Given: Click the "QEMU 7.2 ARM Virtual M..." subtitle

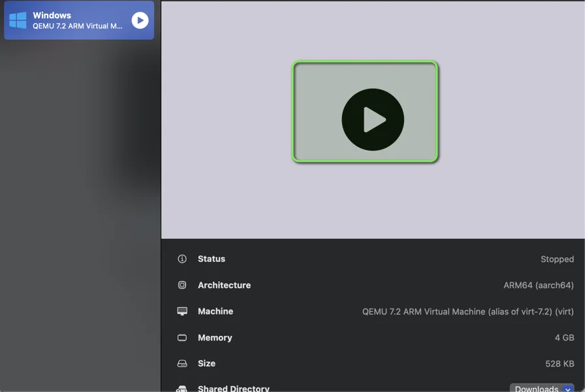Looking at the screenshot, I should pyautogui.click(x=78, y=26).
